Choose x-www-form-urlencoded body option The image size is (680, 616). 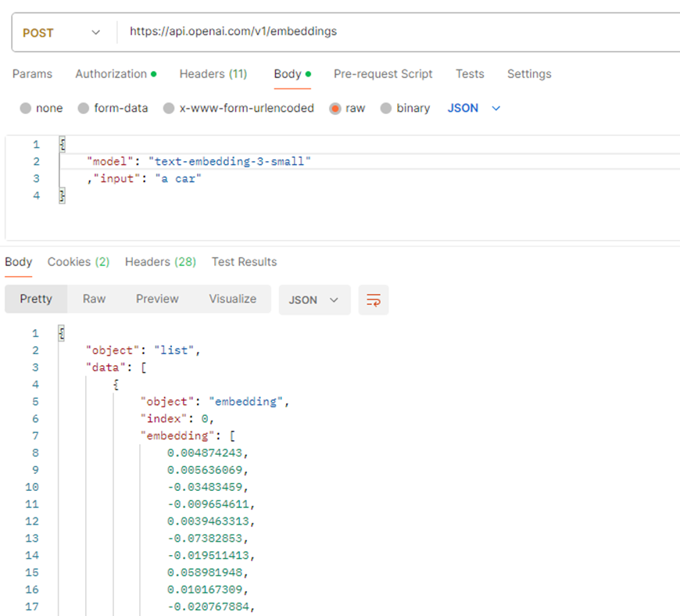169,109
